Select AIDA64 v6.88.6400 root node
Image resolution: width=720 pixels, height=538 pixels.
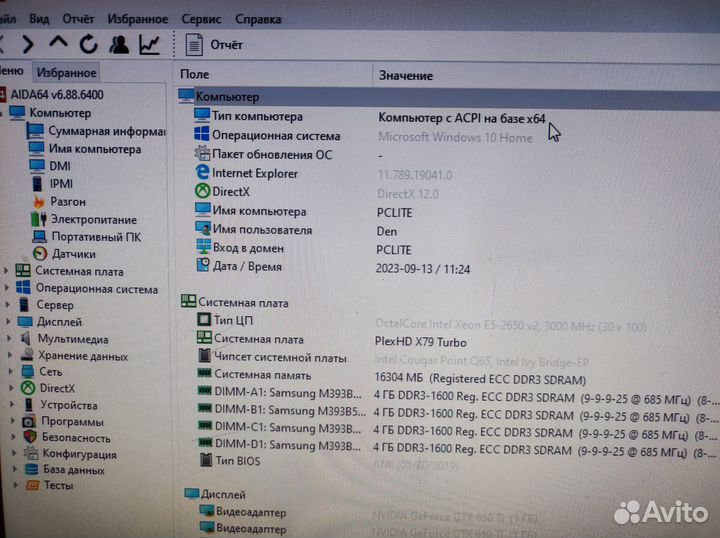57,95
